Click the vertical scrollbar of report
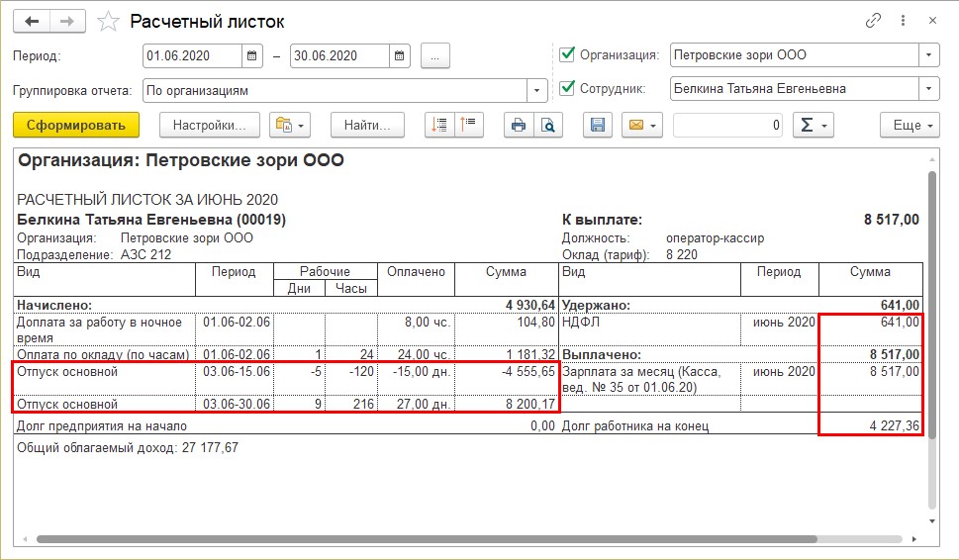959x560 pixels. coord(932,305)
